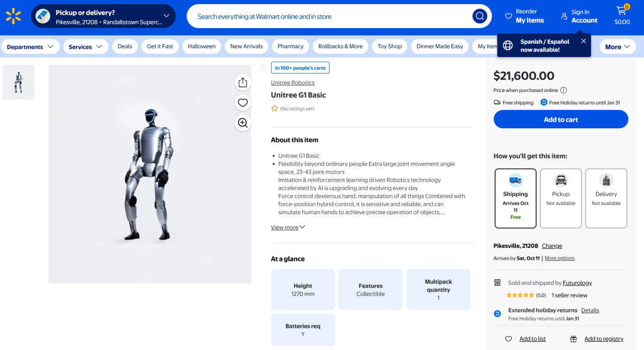Click the Features Collectible tile
This screenshot has height=350, width=644.
click(x=371, y=289)
